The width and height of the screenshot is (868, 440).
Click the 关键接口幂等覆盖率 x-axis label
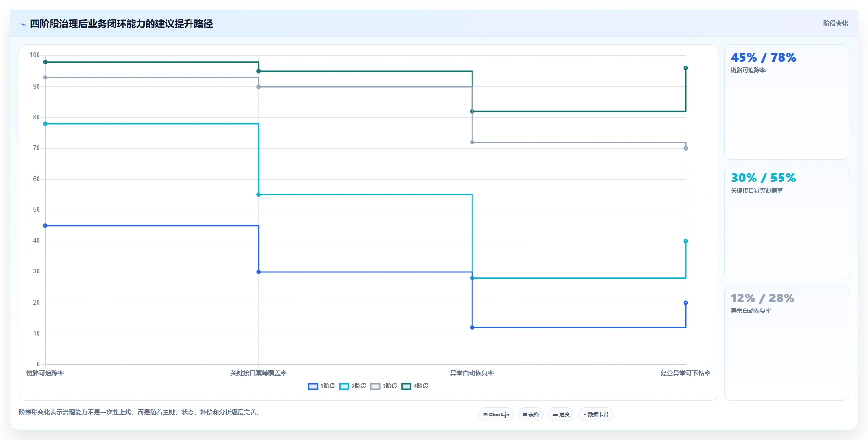coord(259,373)
